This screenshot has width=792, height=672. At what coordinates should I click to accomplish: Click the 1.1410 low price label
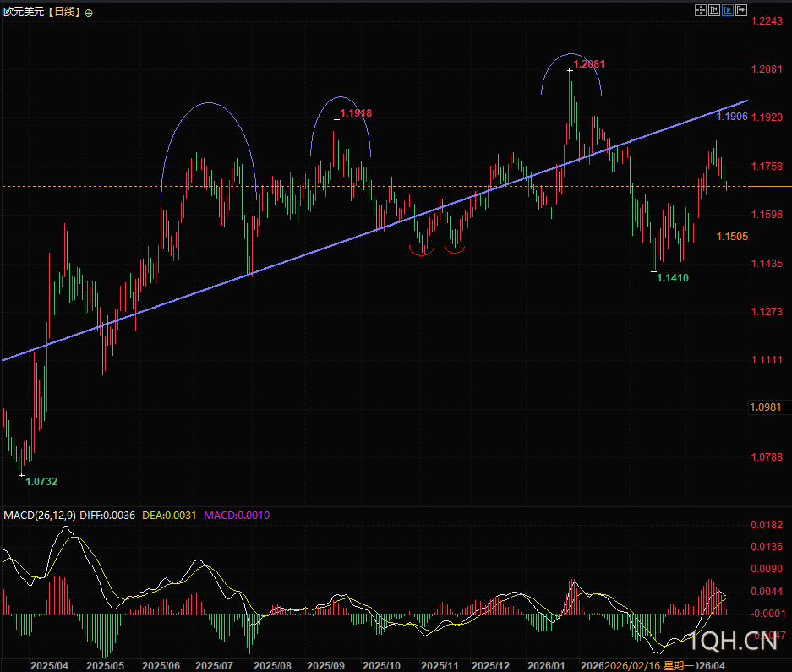673,277
